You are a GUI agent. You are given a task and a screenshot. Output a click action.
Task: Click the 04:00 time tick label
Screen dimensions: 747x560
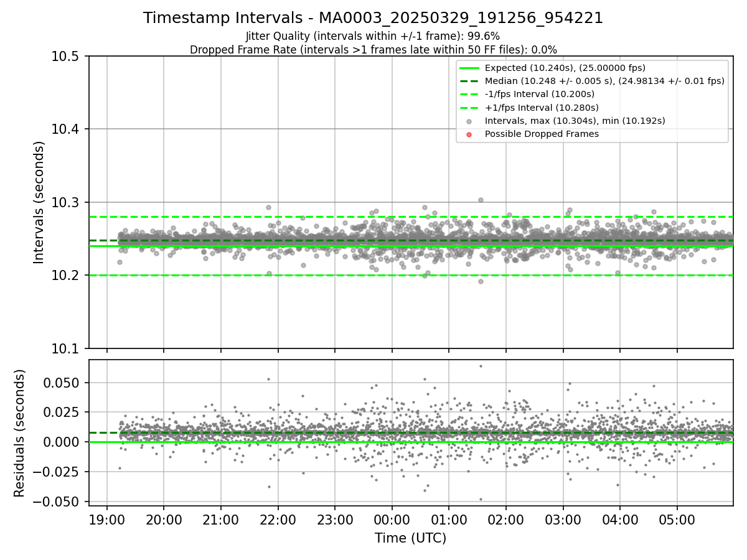click(620, 520)
